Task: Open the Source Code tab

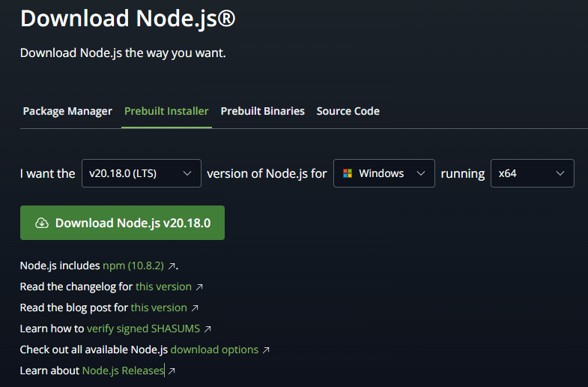Action: point(348,111)
